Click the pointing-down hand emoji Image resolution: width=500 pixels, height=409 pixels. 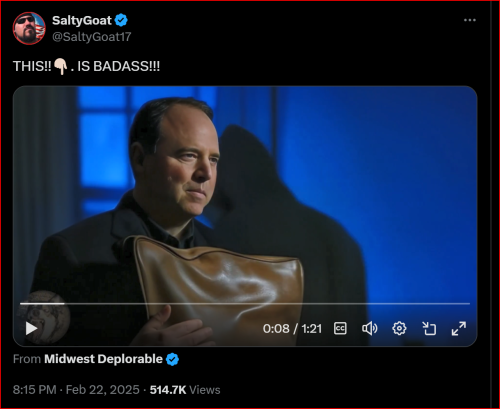[x=61, y=66]
